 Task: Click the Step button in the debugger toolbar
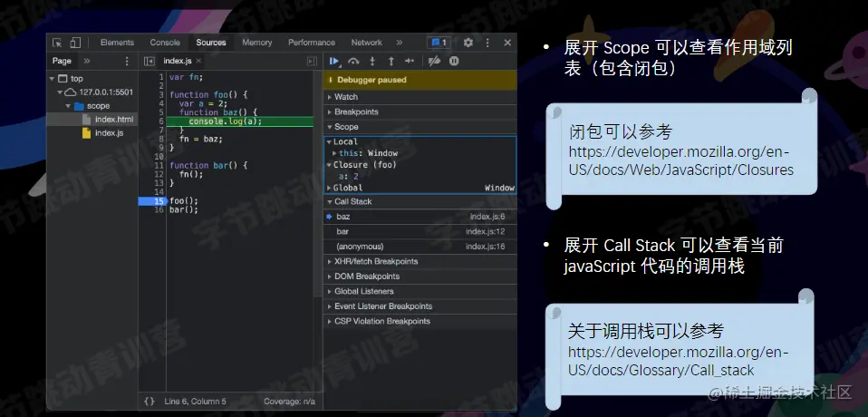click(x=410, y=61)
